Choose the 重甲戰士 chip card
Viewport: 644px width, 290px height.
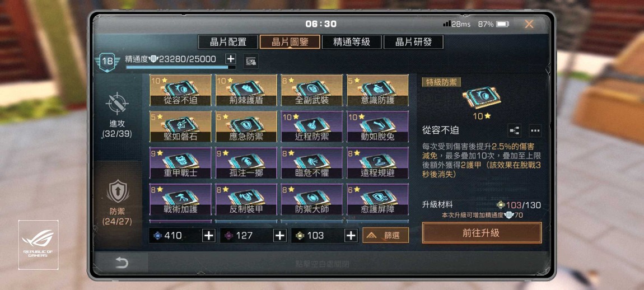[180, 163]
